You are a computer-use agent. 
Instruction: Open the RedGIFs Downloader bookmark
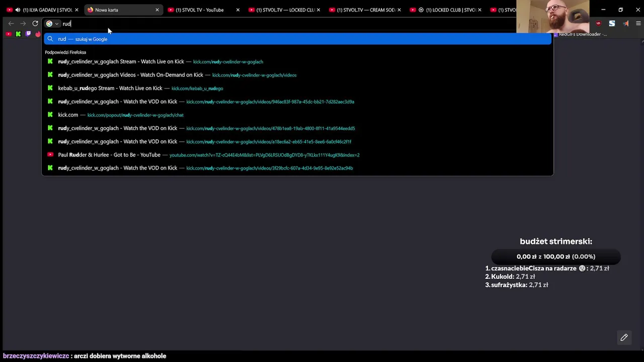pos(580,34)
